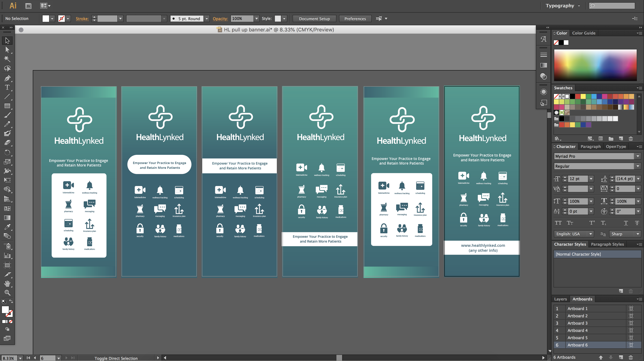The width and height of the screenshot is (644, 361).
Task: Select the Selection tool (black arrow)
Action: [7, 40]
